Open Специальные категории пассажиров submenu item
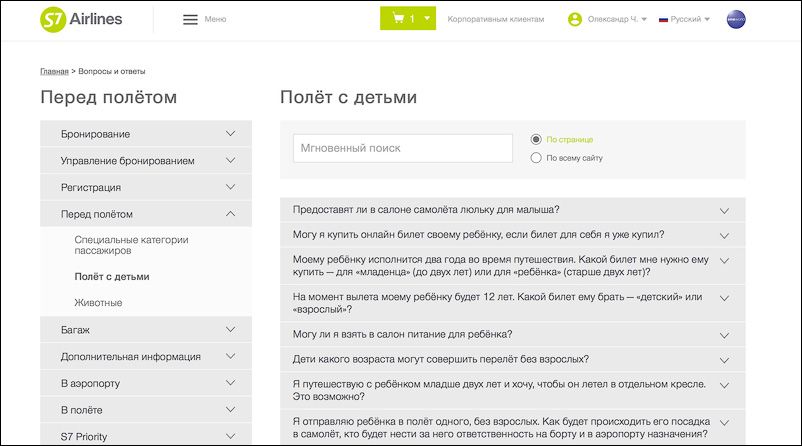 point(131,245)
